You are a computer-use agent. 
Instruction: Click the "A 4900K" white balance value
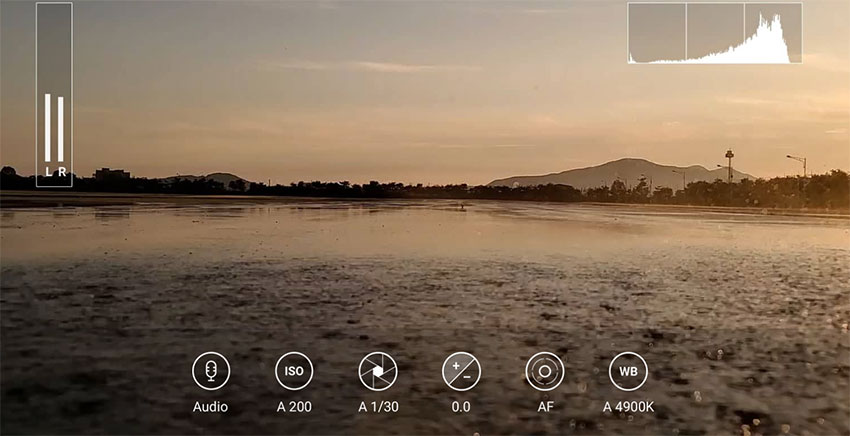628,407
